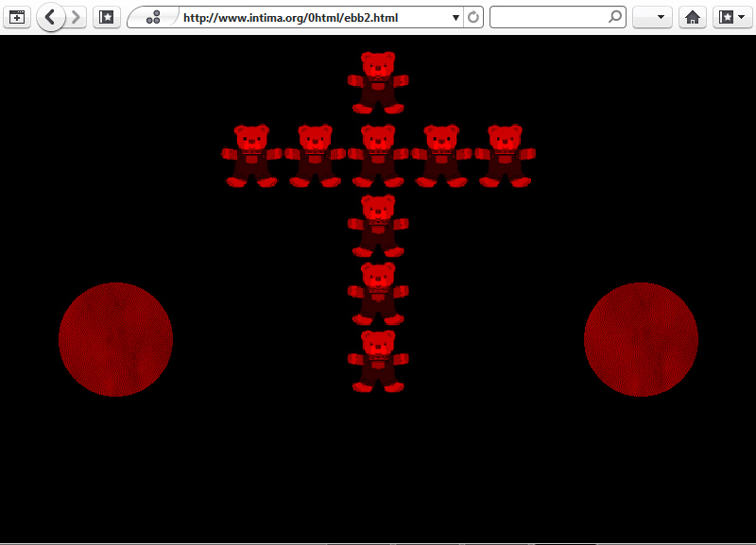This screenshot has width=756, height=545.
Task: Click the bottom teddy bear of the cross
Action: coord(378,361)
